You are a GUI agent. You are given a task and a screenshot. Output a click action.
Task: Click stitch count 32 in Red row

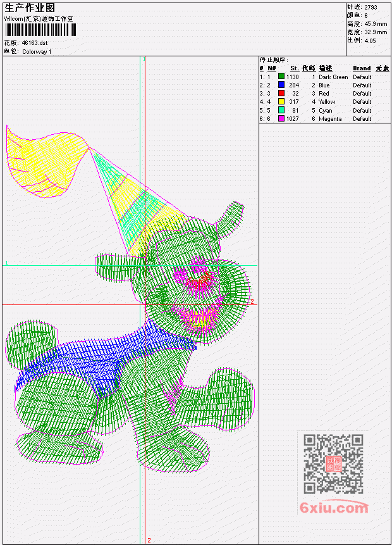pyautogui.click(x=295, y=94)
